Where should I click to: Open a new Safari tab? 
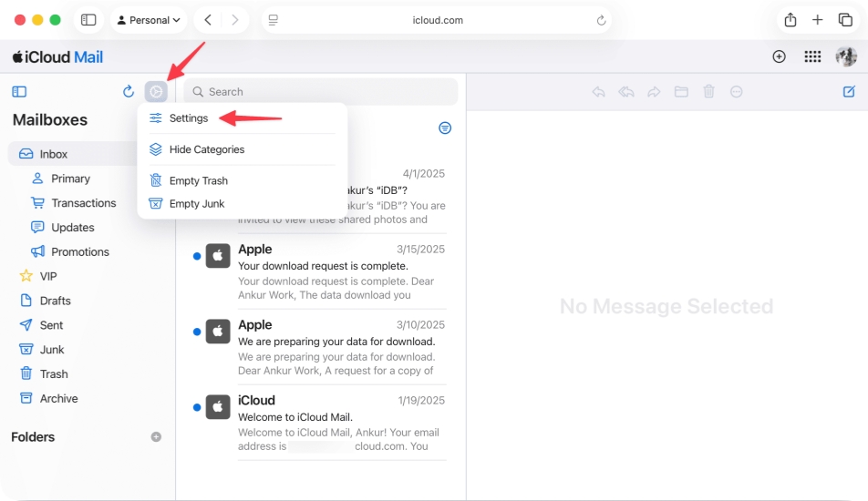(817, 20)
